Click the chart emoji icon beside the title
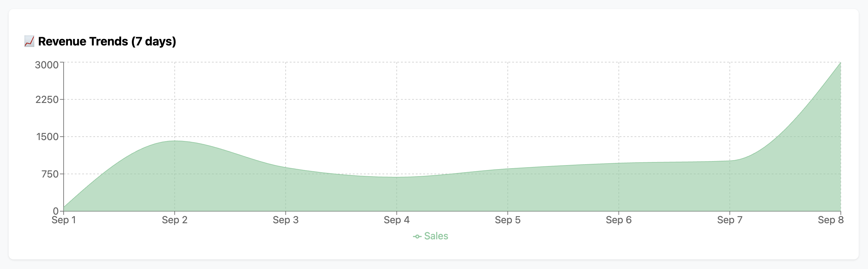This screenshot has height=269, width=868. click(x=29, y=41)
